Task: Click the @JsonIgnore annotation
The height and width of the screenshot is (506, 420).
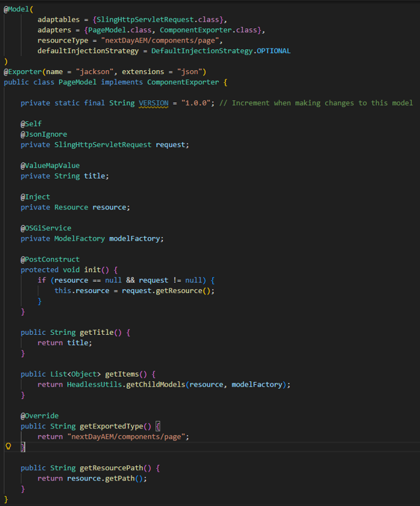Action: [44, 134]
